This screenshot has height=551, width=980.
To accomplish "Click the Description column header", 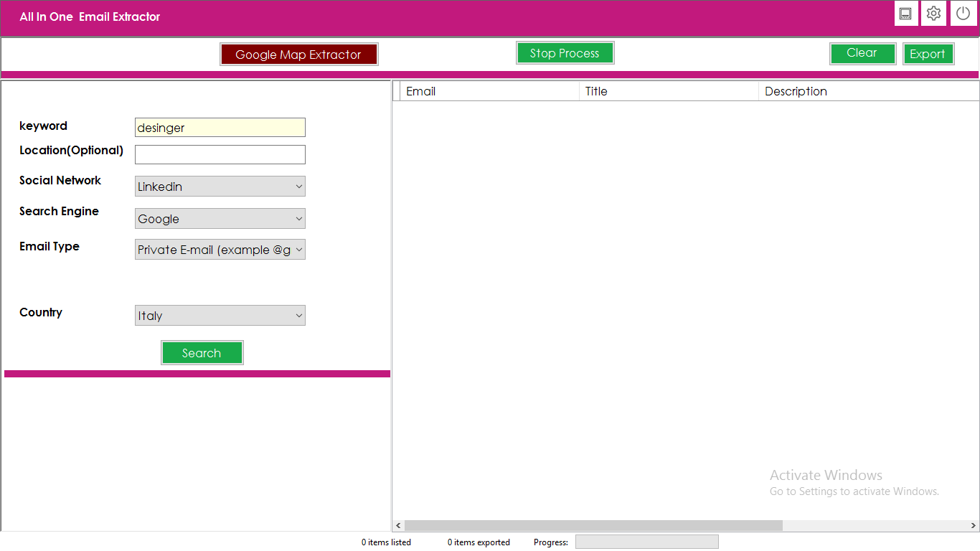I will point(869,91).
